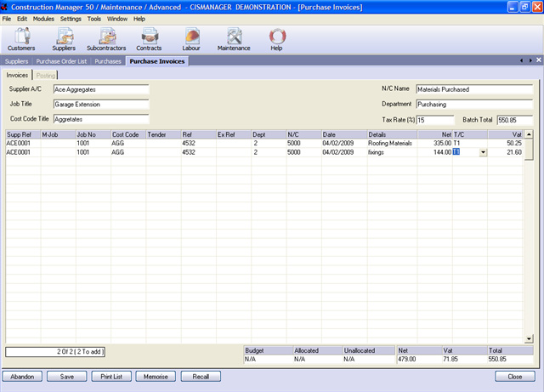The width and height of the screenshot is (544, 392).
Task: Click the Tender column header
Action: 163,134
